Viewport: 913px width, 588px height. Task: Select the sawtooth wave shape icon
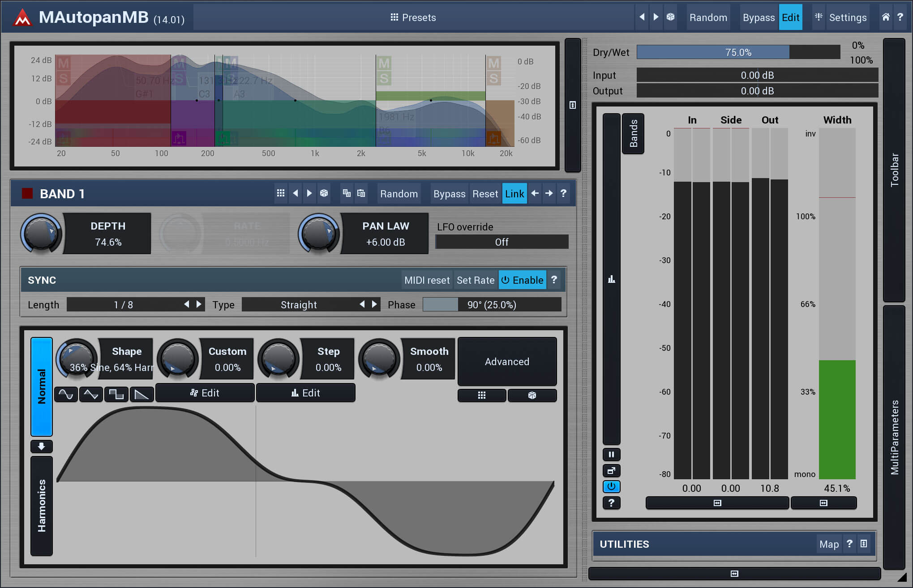(141, 394)
